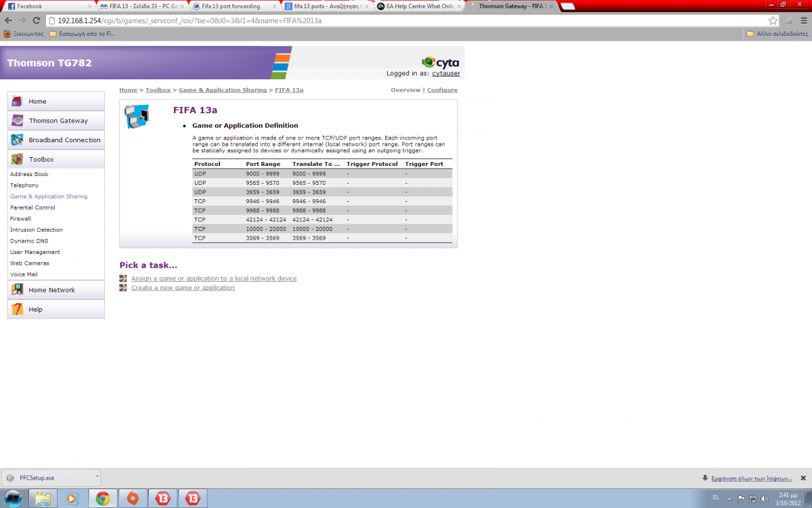Open a new browser tab
Screen dimensions: 812x508
(x=568, y=7)
